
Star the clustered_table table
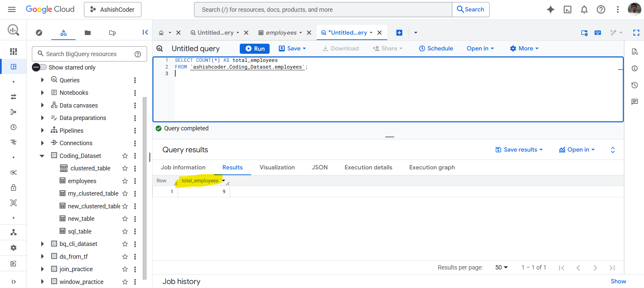click(x=125, y=168)
